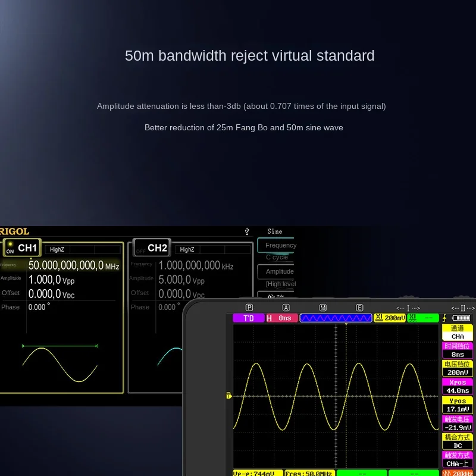Open the 时间档位 8ns time scale setting
476x476 pixels.
tap(457, 350)
